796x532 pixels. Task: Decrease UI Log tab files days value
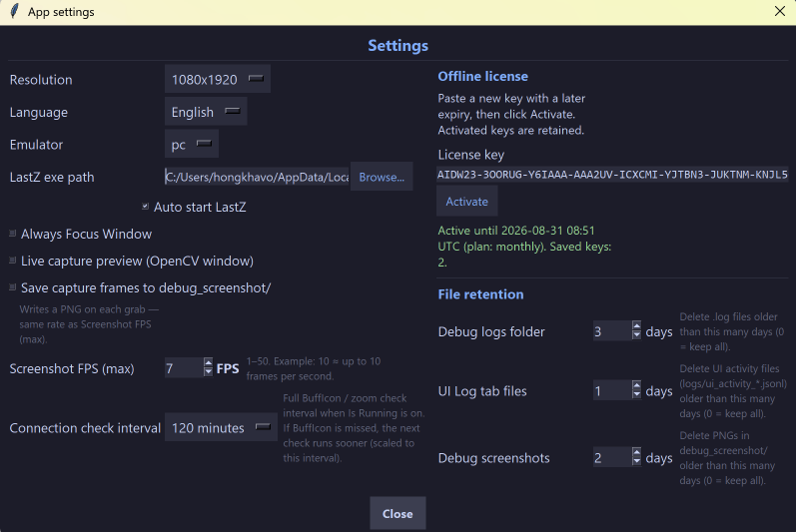(x=636, y=395)
